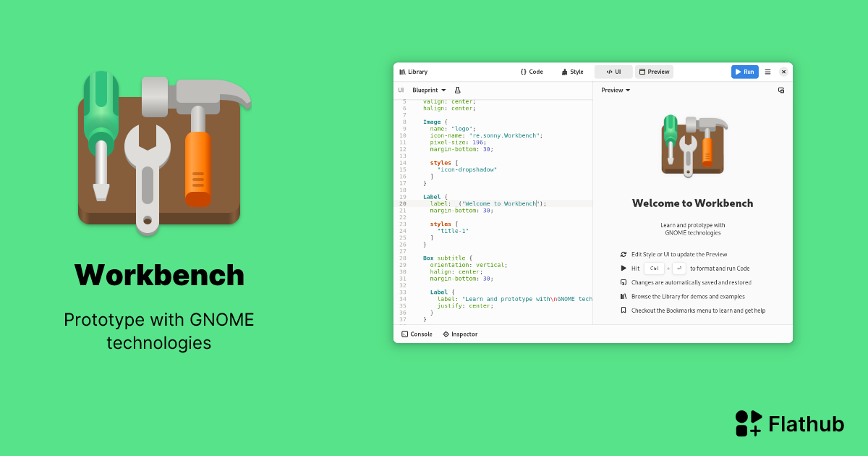
Task: Switch to the UI editing view
Action: point(613,72)
